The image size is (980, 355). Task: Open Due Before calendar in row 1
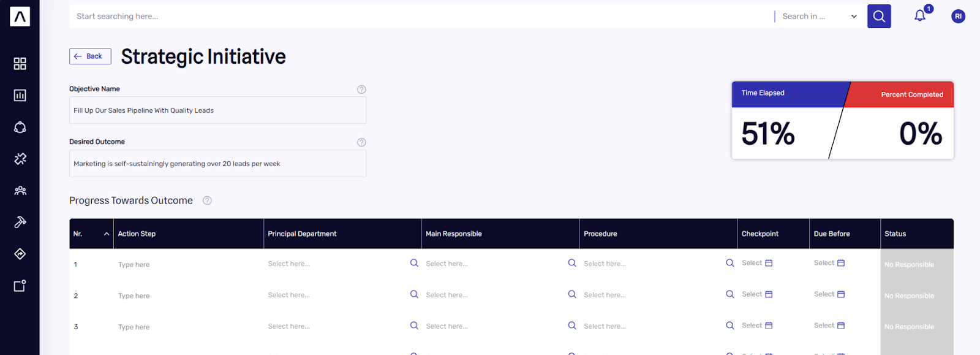[x=841, y=263]
